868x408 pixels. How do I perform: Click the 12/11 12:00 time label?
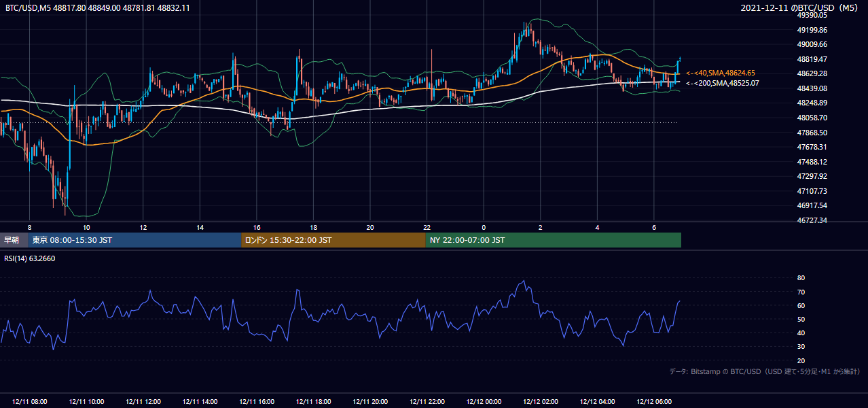tap(143, 402)
